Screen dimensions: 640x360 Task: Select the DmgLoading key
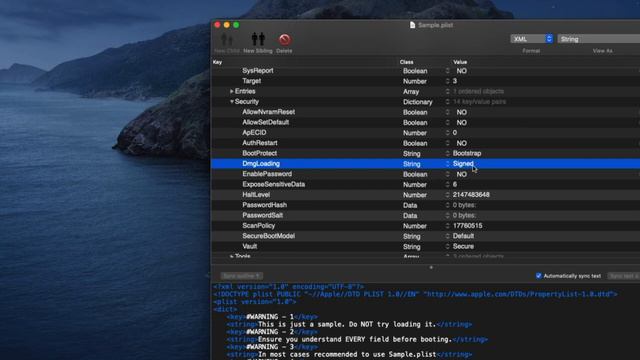click(261, 164)
